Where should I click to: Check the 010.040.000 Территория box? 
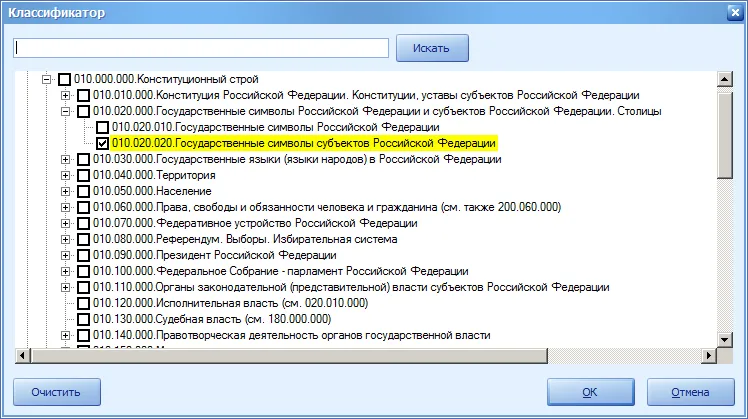coord(83,175)
